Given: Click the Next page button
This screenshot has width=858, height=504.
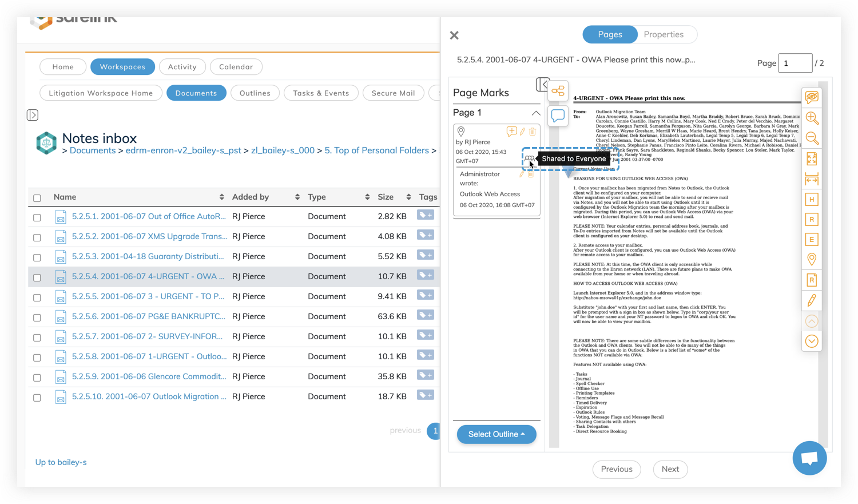Looking at the screenshot, I should coord(670,469).
